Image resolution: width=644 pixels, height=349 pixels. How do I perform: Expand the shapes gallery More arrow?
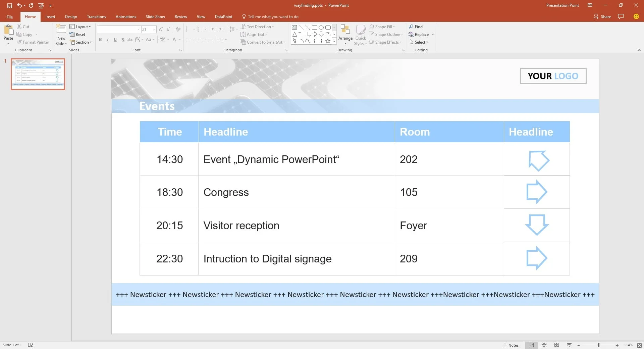click(334, 41)
